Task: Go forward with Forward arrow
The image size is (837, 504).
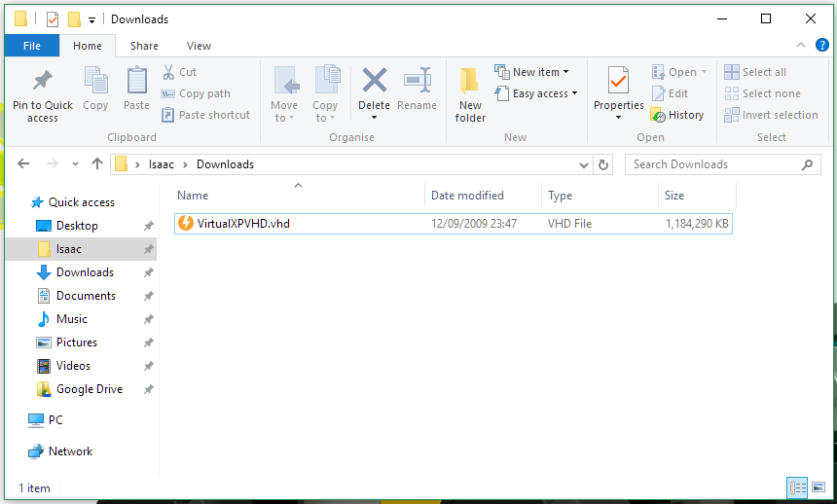Action: pos(53,163)
